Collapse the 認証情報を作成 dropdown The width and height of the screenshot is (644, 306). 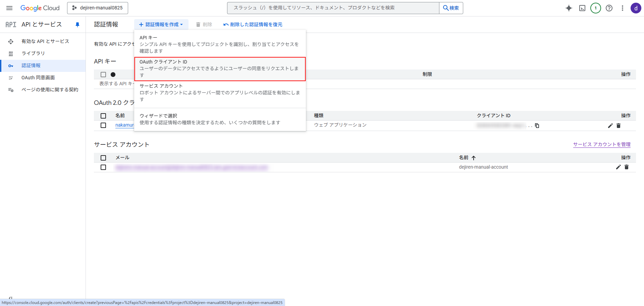161,25
